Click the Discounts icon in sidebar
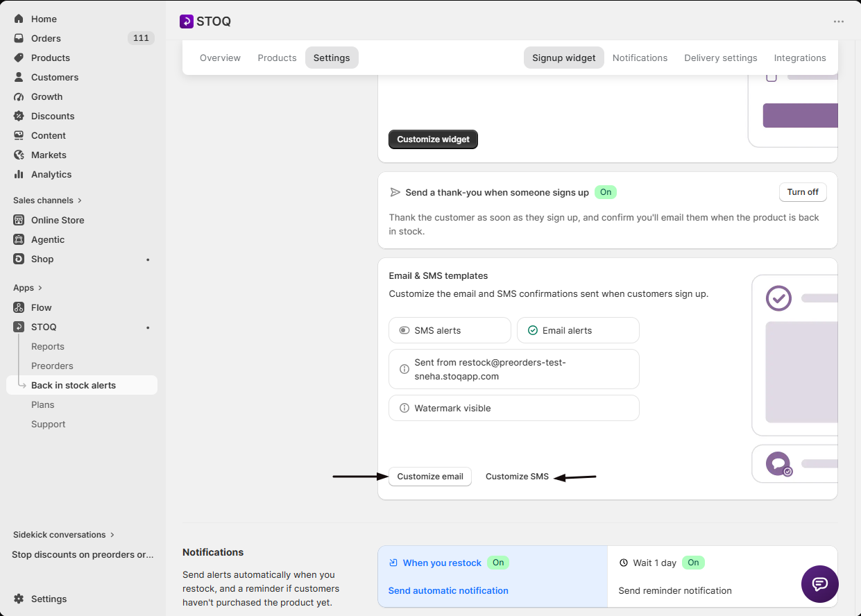861x616 pixels. [x=19, y=116]
